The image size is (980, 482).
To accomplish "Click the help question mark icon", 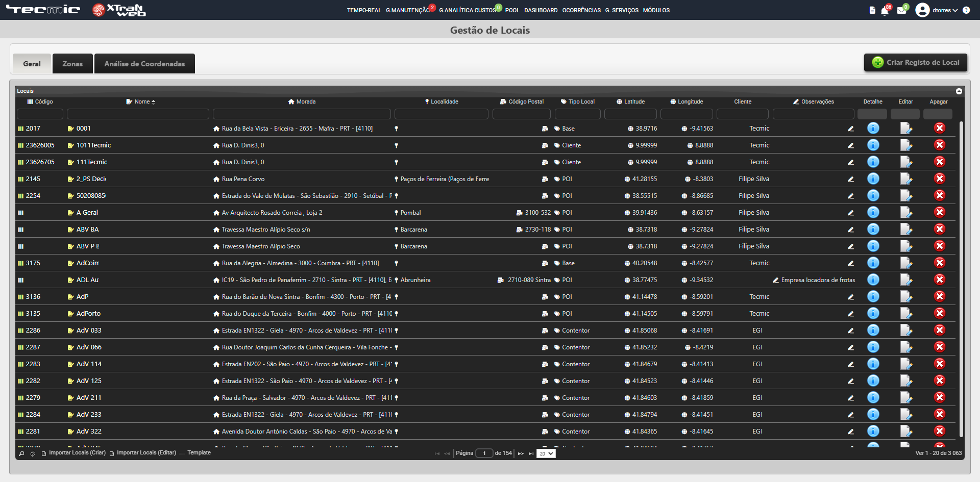I will (966, 10).
